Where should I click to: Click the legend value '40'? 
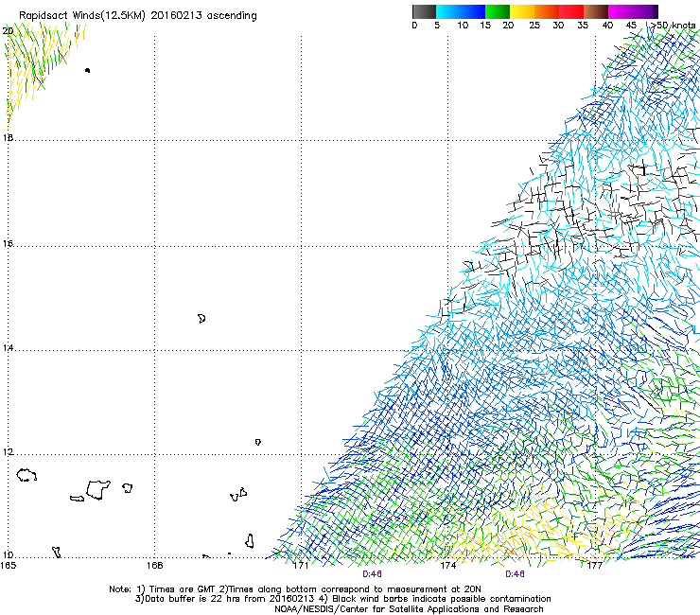coord(607,26)
